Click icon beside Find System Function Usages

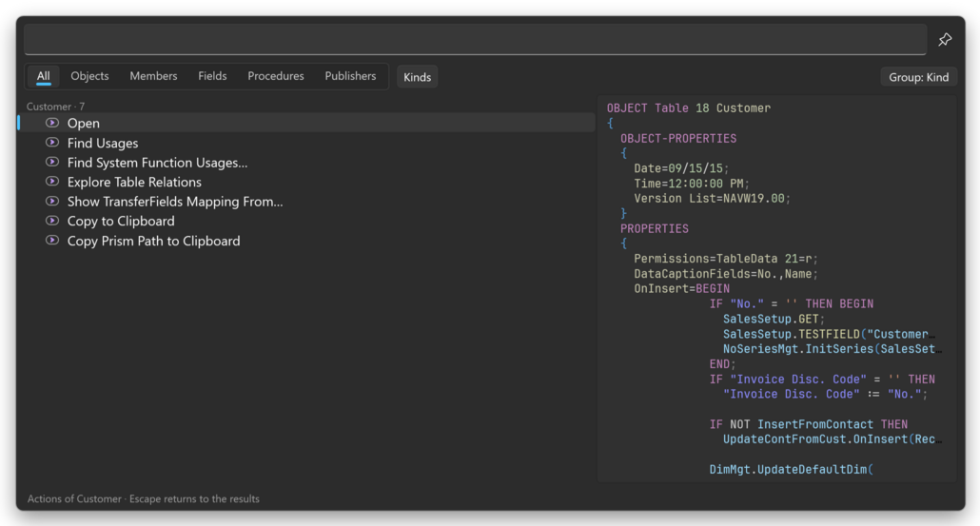point(52,162)
